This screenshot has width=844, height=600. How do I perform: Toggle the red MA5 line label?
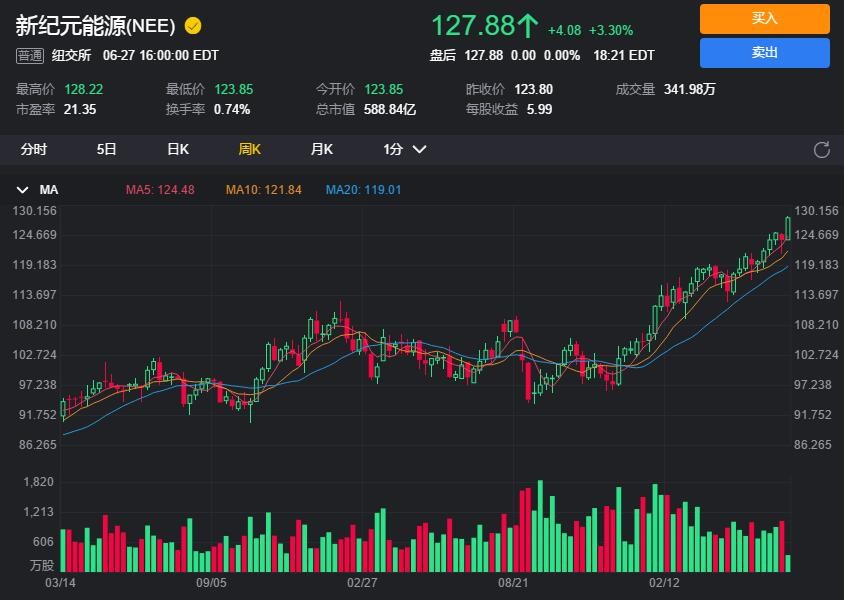(x=159, y=190)
